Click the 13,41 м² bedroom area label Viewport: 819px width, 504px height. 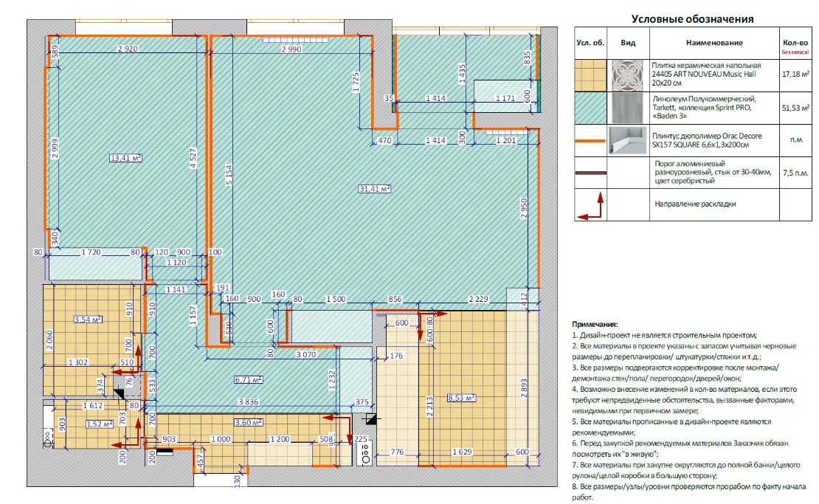coord(126,158)
